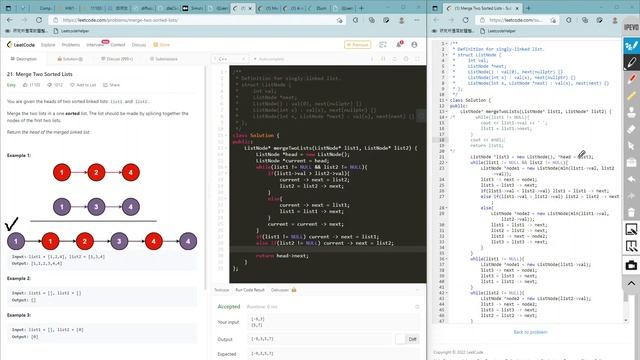
Task: Switch to the Solution tab
Action: (x=70, y=59)
